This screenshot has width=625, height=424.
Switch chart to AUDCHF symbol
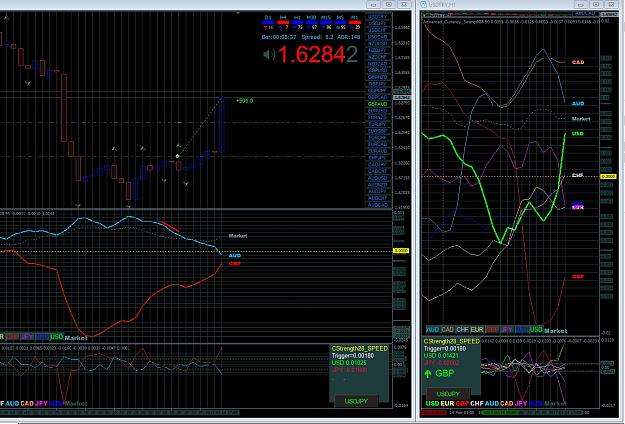(377, 198)
